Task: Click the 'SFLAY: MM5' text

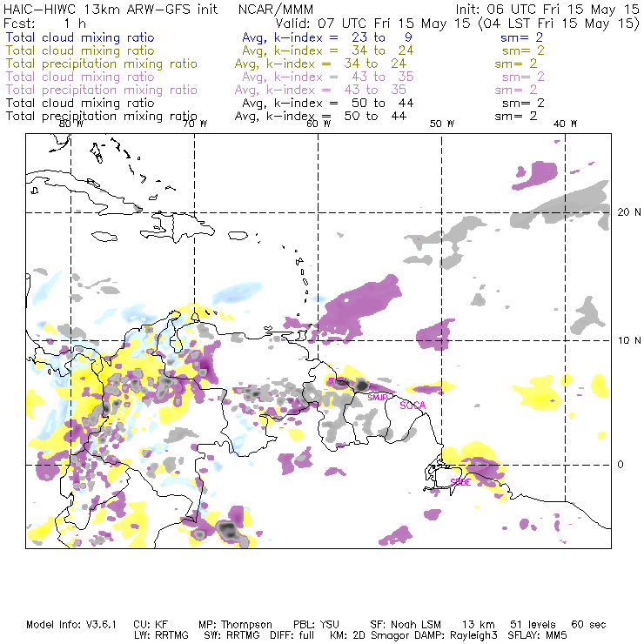Action: pos(537,635)
